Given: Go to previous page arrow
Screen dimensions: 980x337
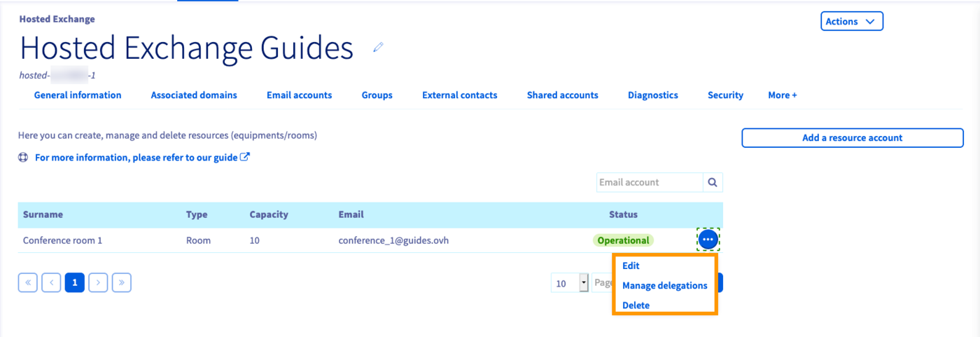Looking at the screenshot, I should (51, 282).
